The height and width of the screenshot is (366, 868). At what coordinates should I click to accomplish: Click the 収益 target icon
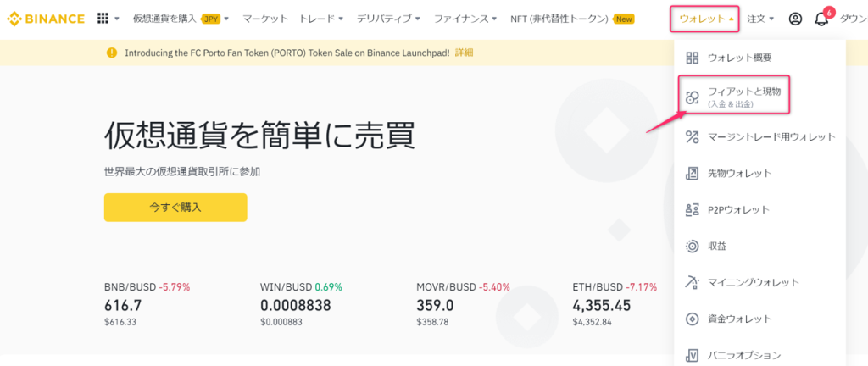pos(692,246)
